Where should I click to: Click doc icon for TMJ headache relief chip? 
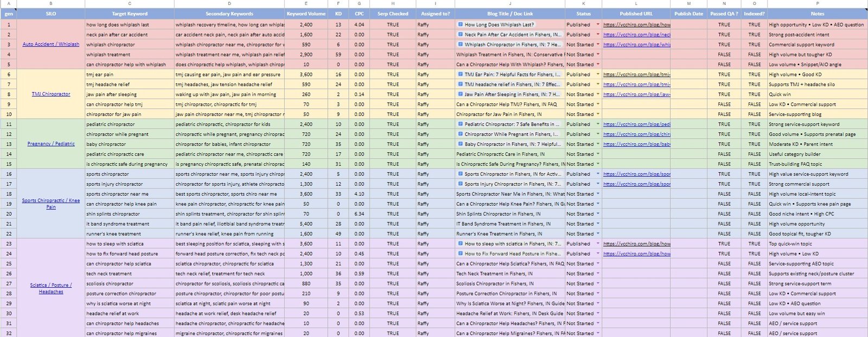pyautogui.click(x=461, y=84)
